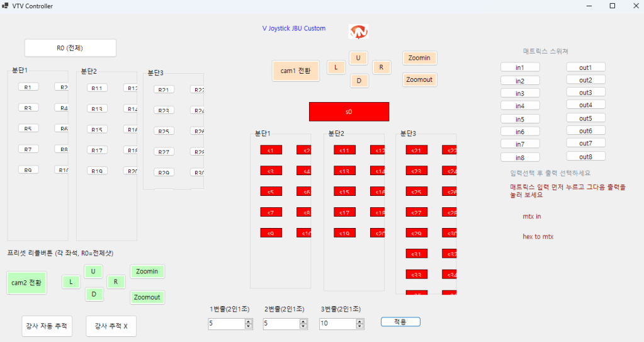Click the orange Zoomin button
Viewport: 644px width, 342px height.
click(x=419, y=58)
